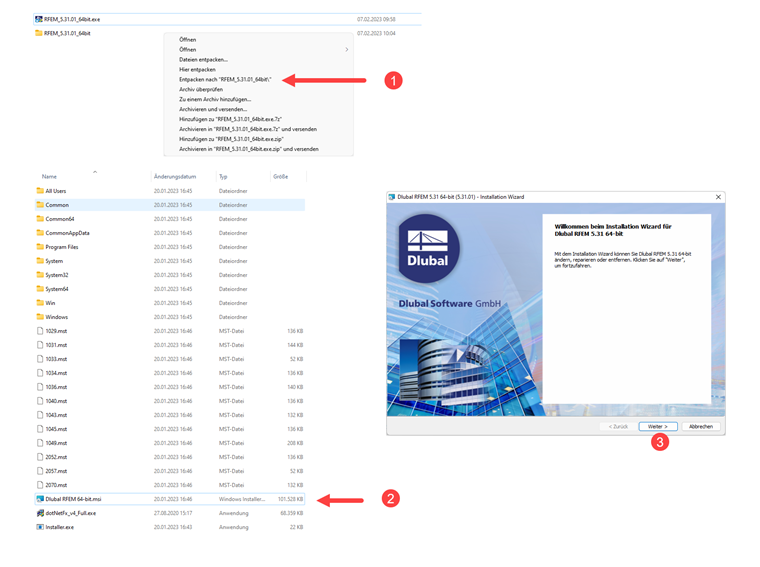
Task: Click the '27.08.2020 15:17' date cell
Action: point(173,513)
